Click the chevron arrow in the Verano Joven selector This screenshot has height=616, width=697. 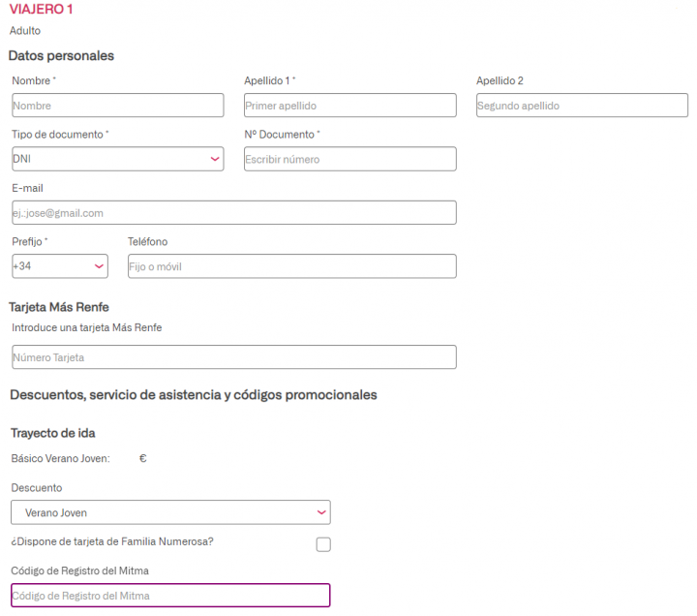pos(321,512)
